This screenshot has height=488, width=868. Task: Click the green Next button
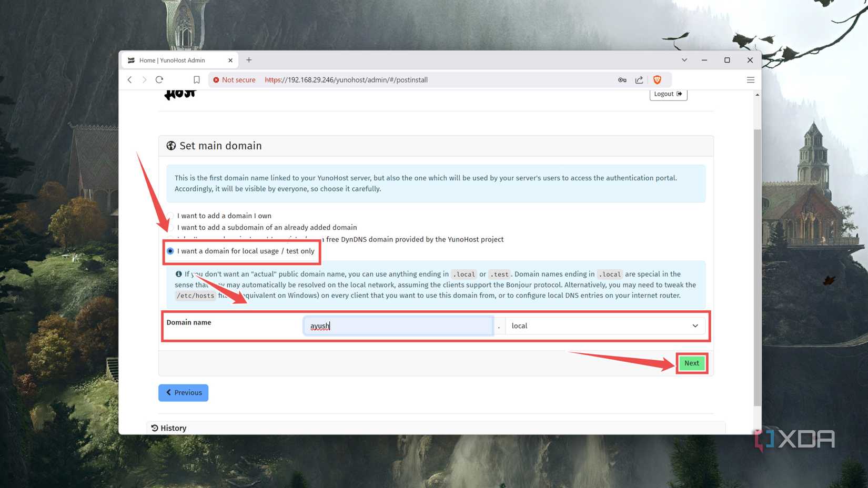pos(692,363)
